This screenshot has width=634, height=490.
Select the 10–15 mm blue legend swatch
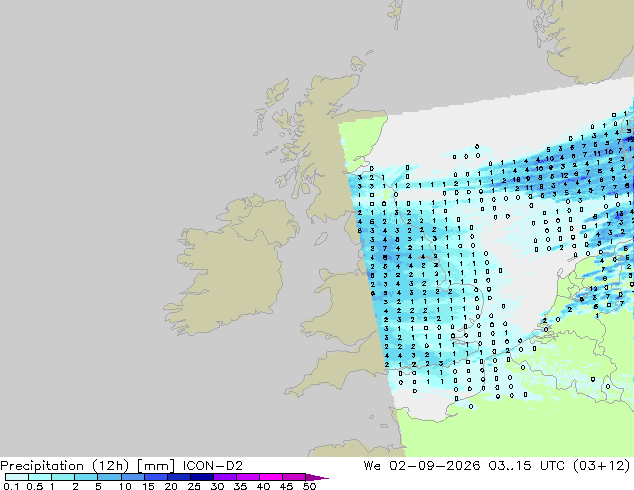(x=132, y=477)
